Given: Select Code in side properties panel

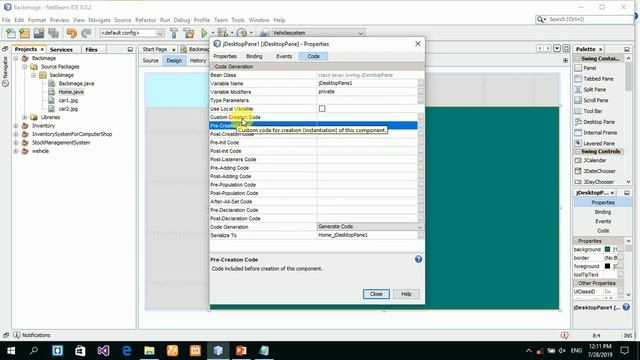Looking at the screenshot, I should 603,231.
